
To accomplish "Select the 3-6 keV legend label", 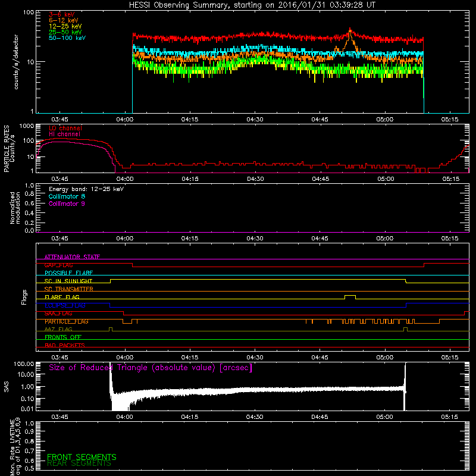I will pos(62,14).
